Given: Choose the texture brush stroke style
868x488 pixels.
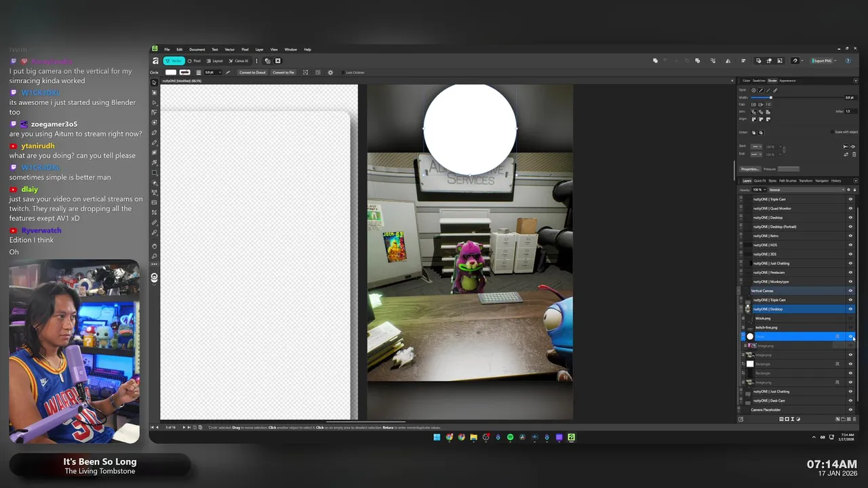Looking at the screenshot, I should click(x=775, y=90).
